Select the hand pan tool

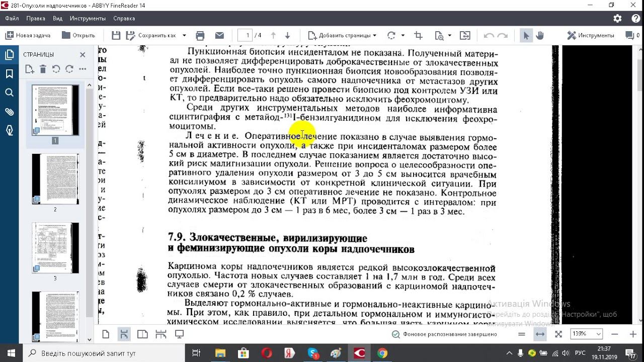pos(540,35)
